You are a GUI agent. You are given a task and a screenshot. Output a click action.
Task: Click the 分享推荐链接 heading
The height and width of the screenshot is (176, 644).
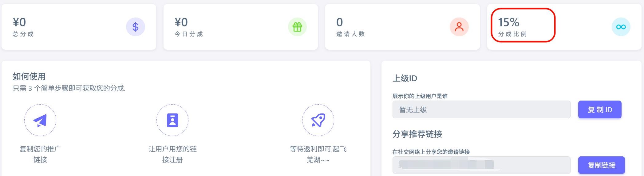click(x=417, y=134)
